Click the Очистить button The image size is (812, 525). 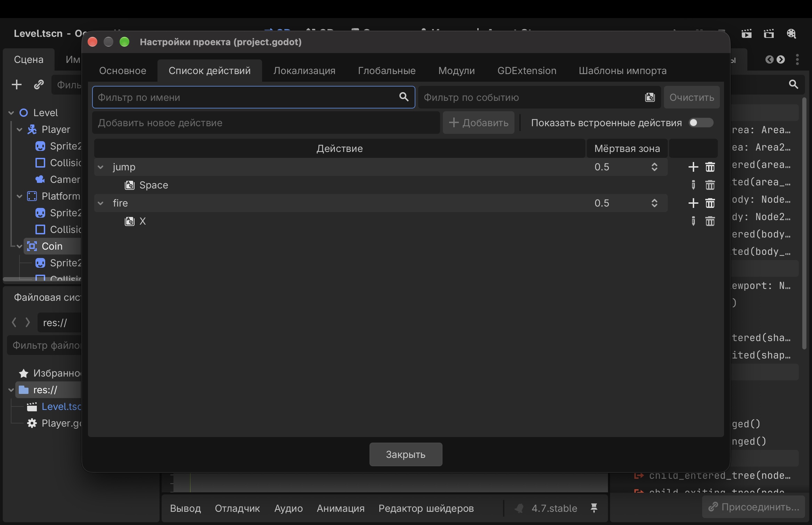click(692, 97)
